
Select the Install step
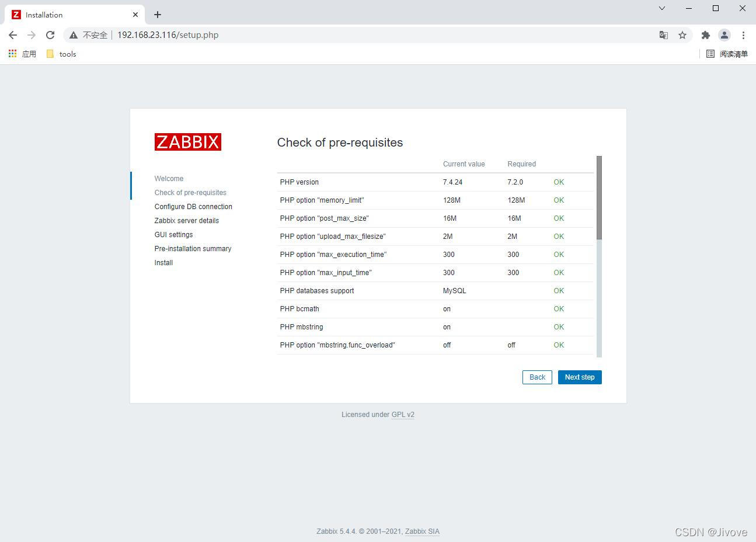pyautogui.click(x=163, y=263)
